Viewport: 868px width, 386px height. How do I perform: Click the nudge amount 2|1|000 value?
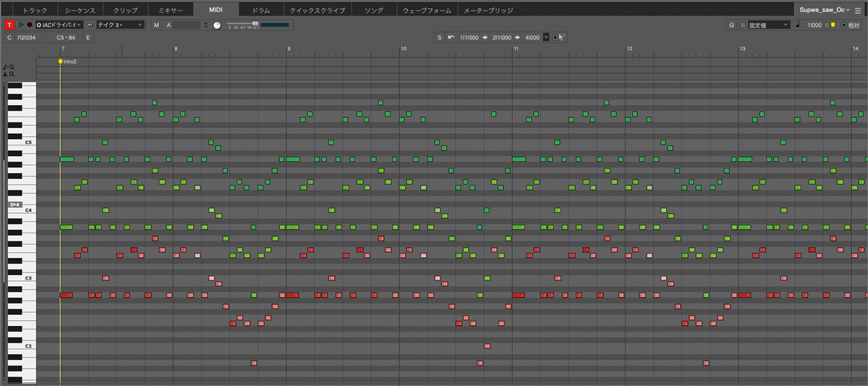pyautogui.click(x=502, y=38)
